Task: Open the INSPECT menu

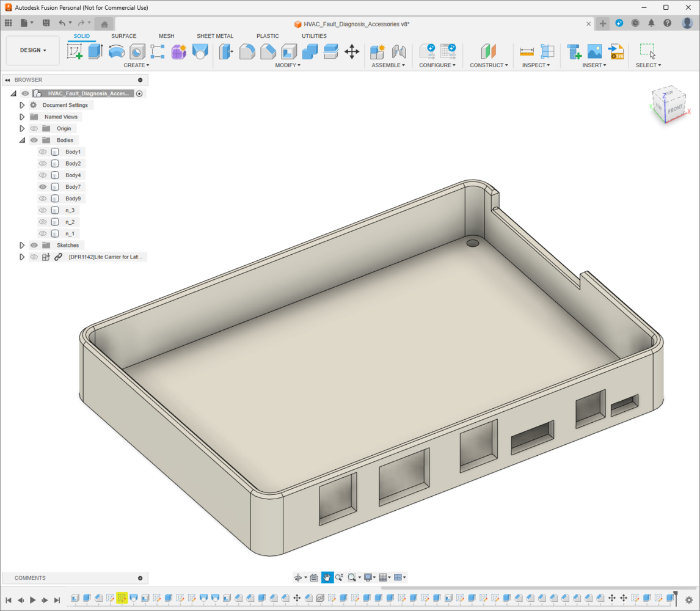Action: 536,65
